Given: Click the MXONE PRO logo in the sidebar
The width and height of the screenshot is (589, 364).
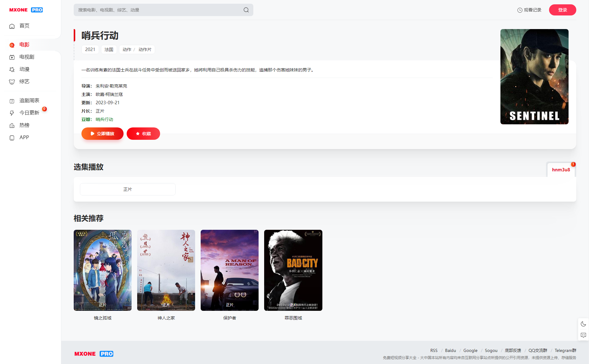Looking at the screenshot, I should click(x=26, y=10).
